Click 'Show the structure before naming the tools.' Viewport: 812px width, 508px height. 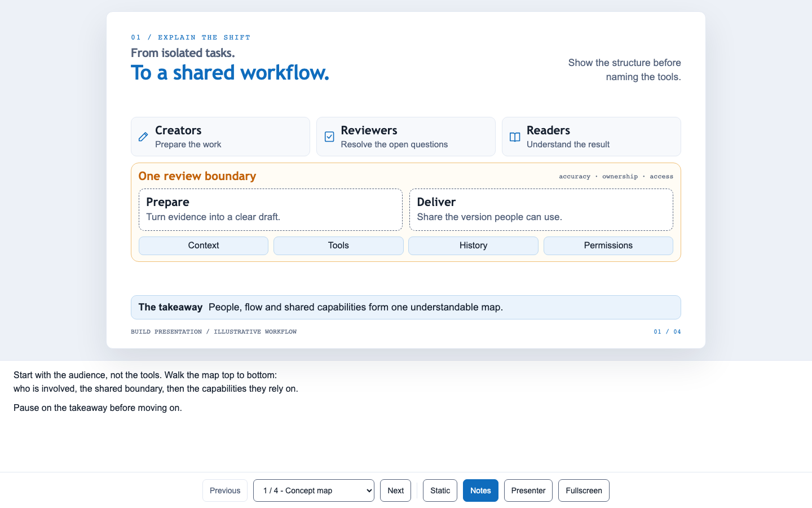pos(624,70)
